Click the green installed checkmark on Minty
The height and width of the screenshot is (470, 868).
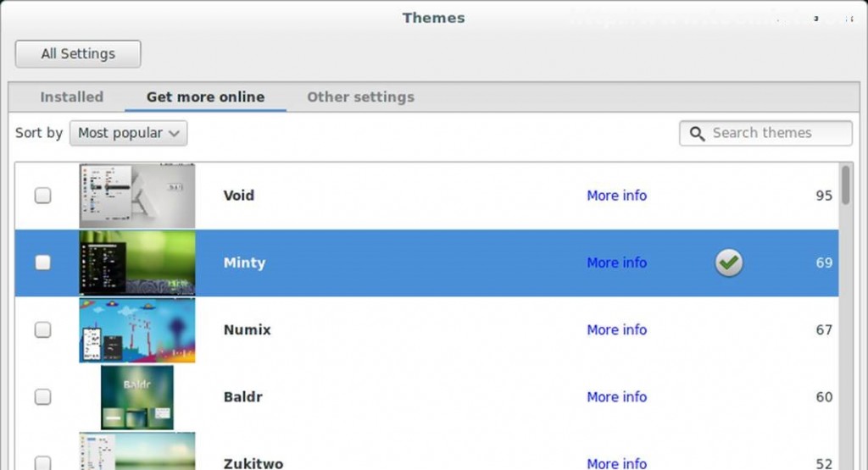pyautogui.click(x=728, y=263)
